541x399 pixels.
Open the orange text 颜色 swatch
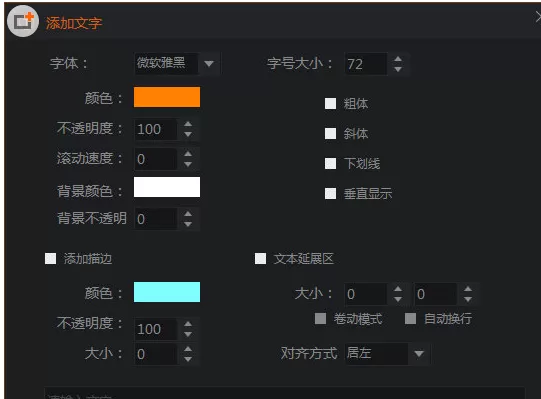pos(167,97)
